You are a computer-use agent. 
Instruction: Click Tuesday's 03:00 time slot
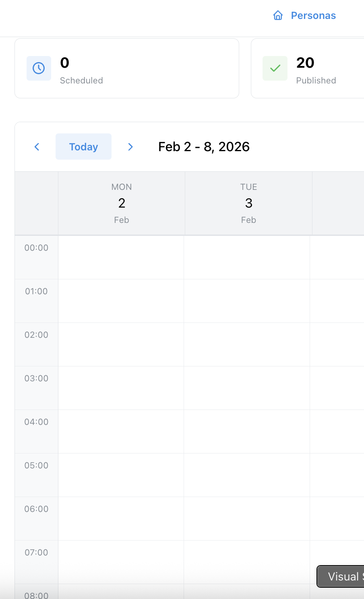coord(248,388)
